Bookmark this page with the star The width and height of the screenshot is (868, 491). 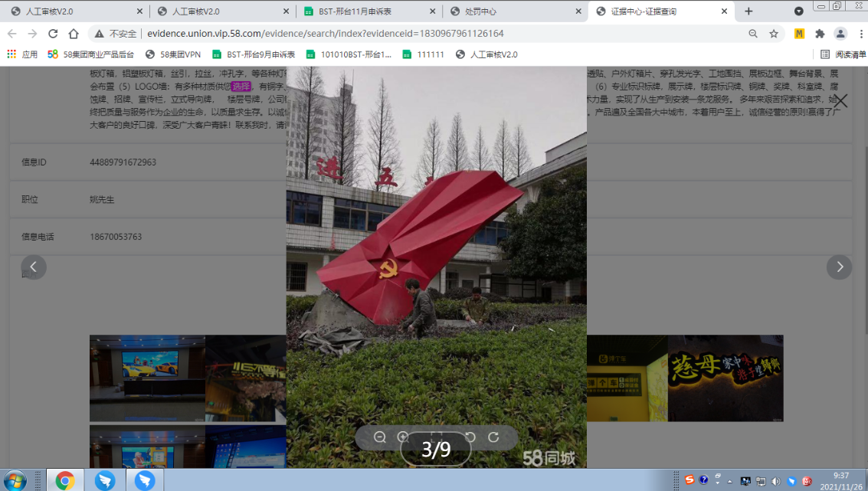773,34
